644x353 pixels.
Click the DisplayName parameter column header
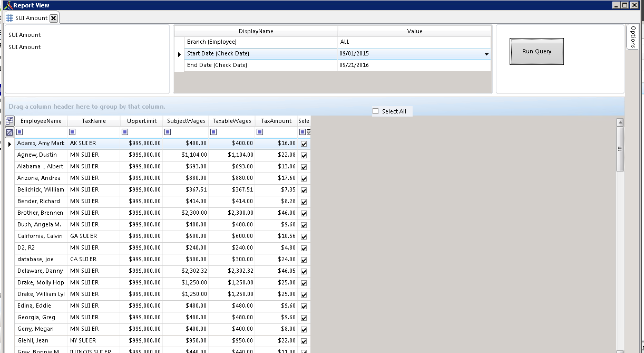(x=256, y=31)
